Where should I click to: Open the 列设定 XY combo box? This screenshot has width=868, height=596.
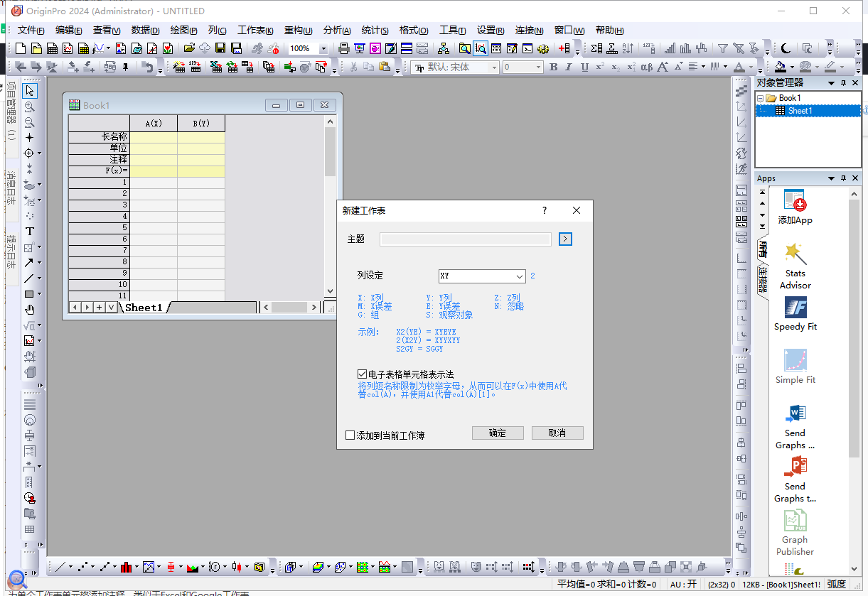(481, 276)
